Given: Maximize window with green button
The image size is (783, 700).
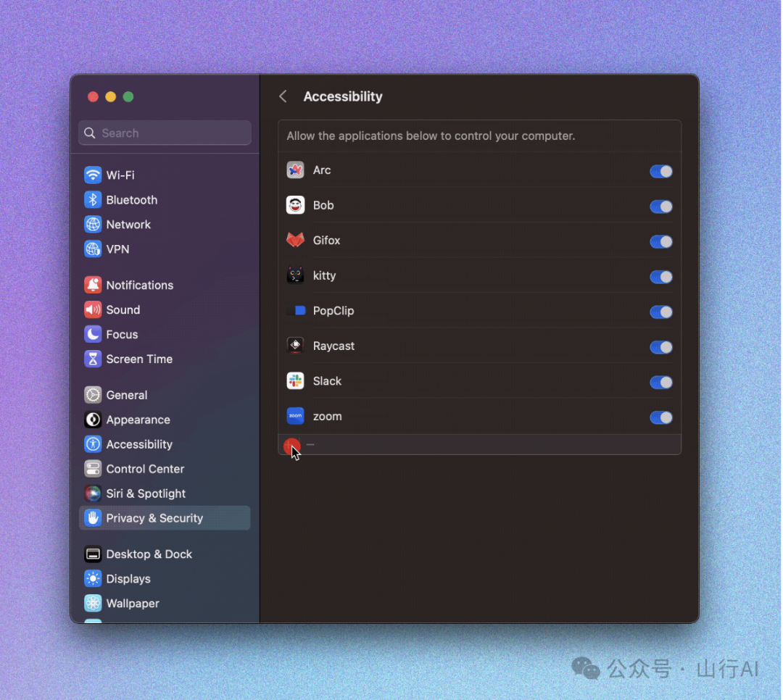Looking at the screenshot, I should point(128,97).
